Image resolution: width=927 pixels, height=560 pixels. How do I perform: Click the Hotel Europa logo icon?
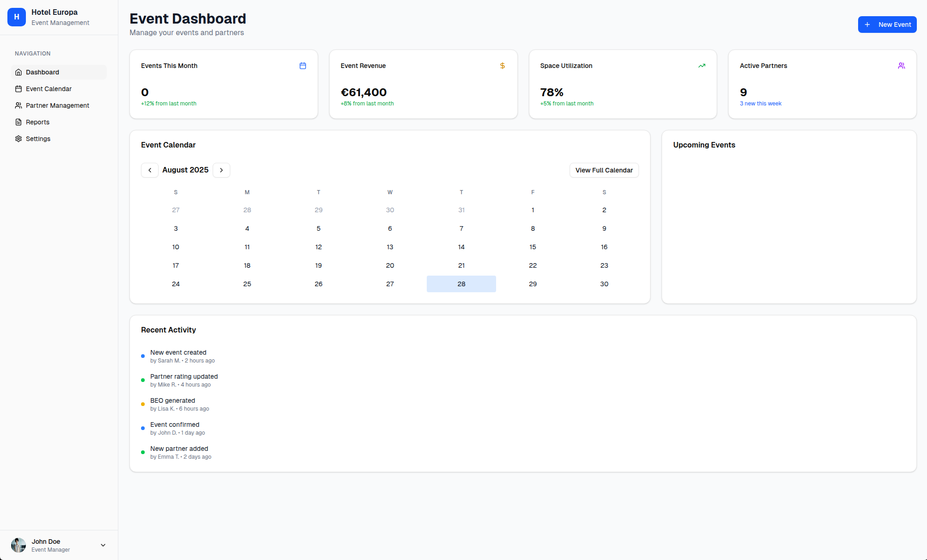[17, 17]
